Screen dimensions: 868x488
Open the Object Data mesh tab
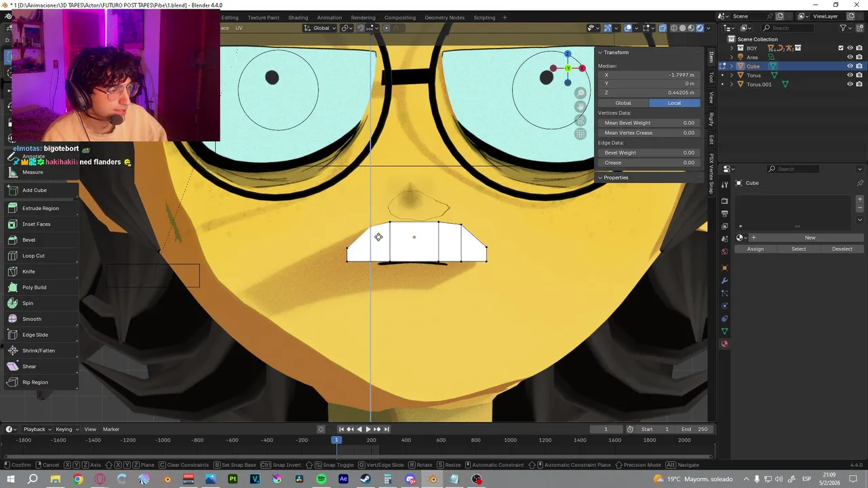pos(724,331)
